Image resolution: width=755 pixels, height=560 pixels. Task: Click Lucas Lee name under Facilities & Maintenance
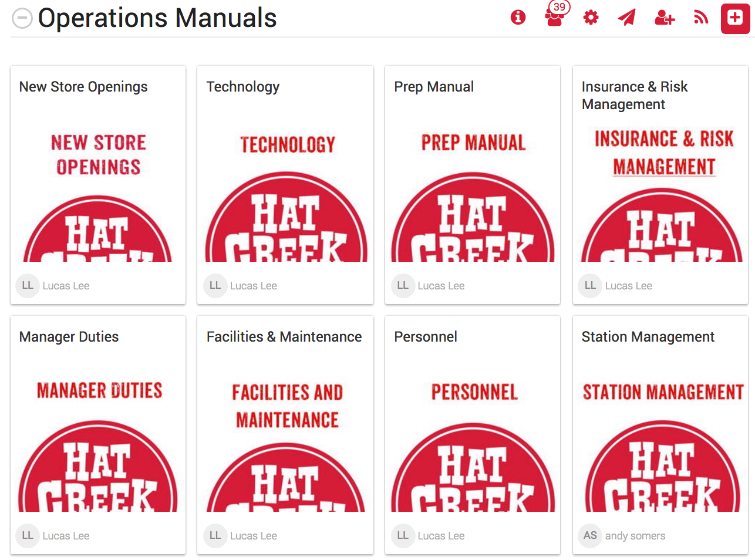254,536
